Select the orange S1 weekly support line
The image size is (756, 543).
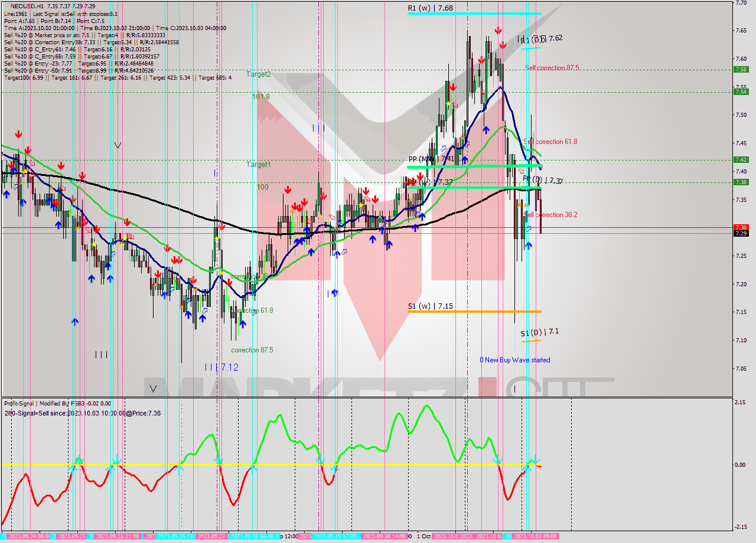[x=474, y=312]
